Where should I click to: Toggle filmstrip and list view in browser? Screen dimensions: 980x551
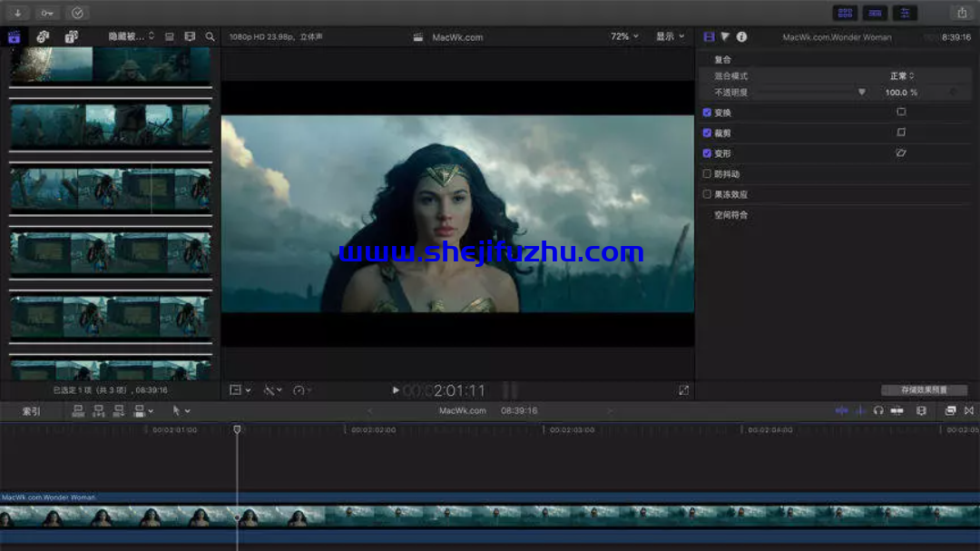pyautogui.click(x=190, y=37)
